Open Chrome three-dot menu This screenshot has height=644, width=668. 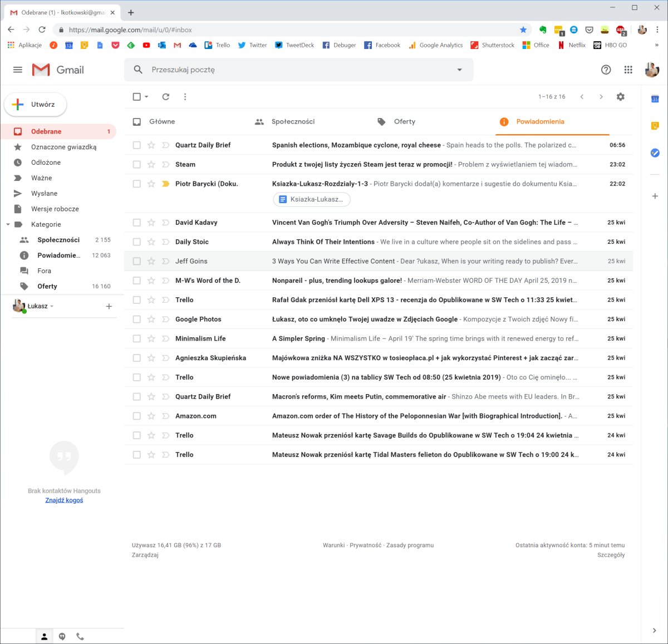click(657, 30)
